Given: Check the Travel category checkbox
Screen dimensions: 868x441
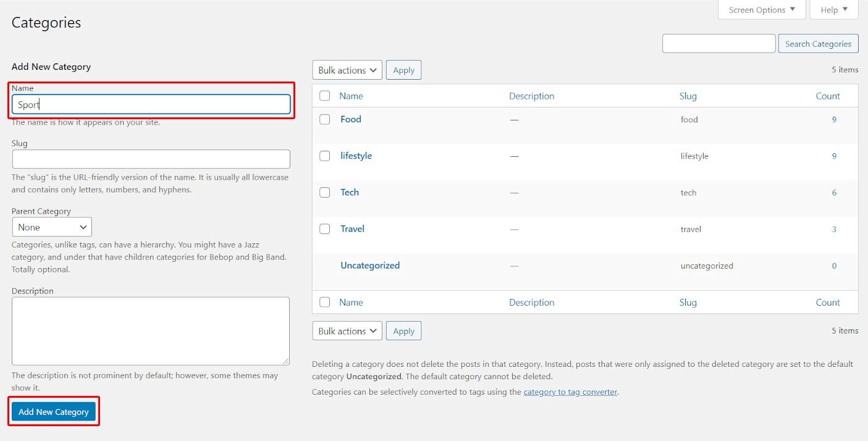Looking at the screenshot, I should [324, 229].
